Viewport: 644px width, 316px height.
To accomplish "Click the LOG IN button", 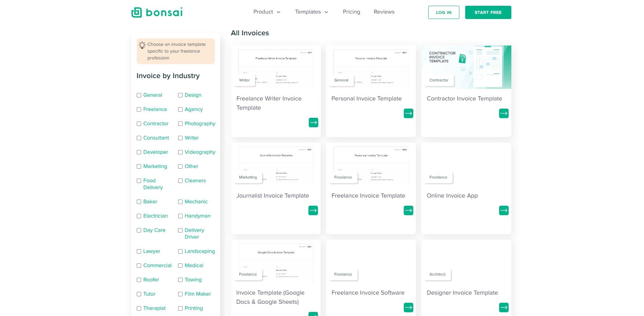I will coord(443,13).
